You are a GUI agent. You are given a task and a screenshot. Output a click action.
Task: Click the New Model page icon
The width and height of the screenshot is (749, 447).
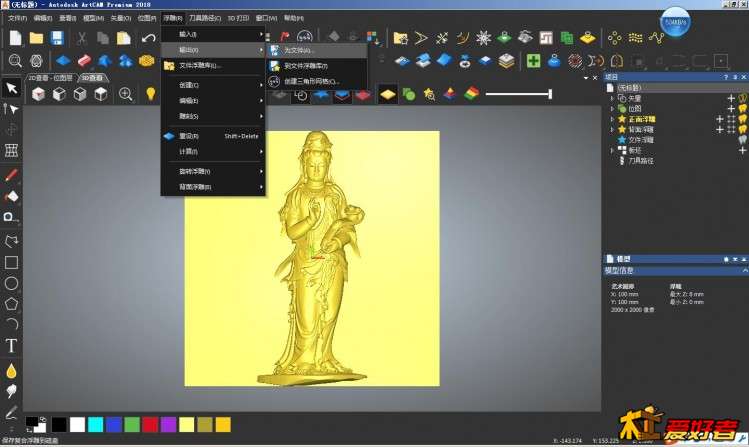tap(15, 38)
